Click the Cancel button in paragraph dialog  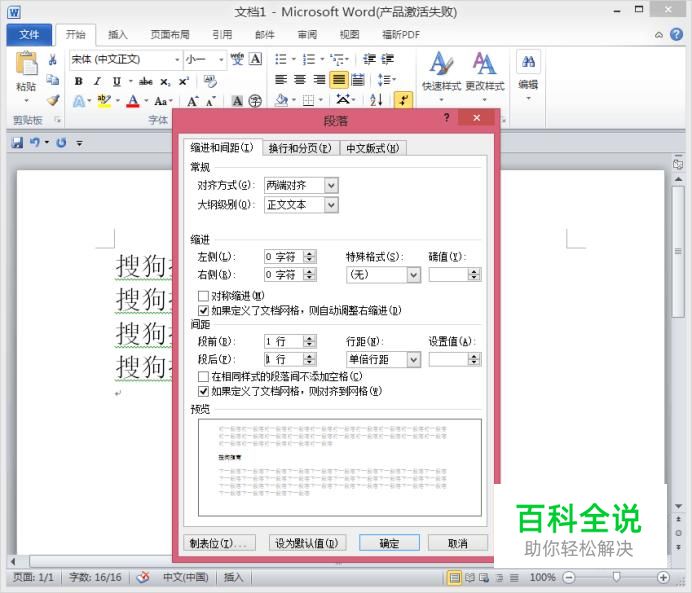457,543
